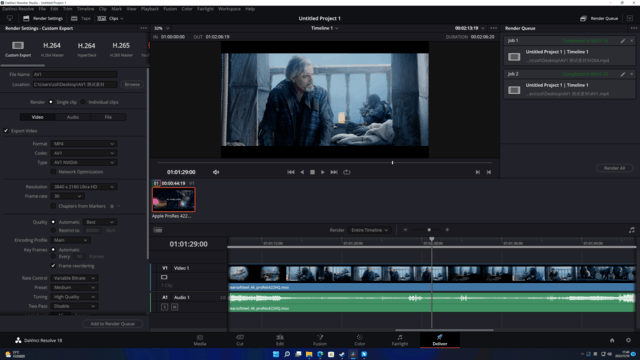The height and width of the screenshot is (360, 640).
Task: Open the render range Entire Timeline dropdown
Action: [369, 230]
